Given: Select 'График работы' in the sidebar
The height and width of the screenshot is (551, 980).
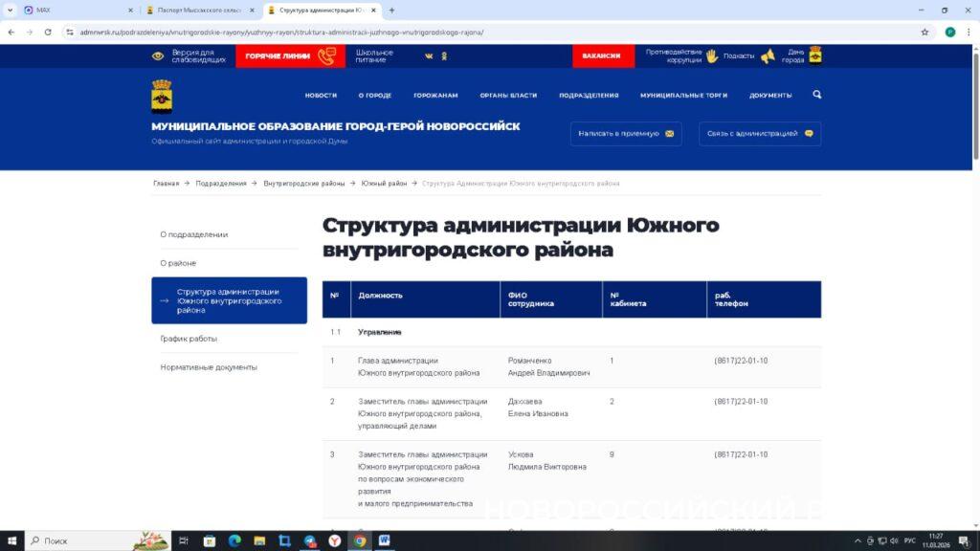Looking at the screenshot, I should [189, 339].
